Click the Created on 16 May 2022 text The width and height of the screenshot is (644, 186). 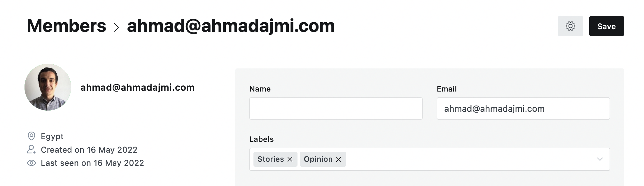(89, 150)
